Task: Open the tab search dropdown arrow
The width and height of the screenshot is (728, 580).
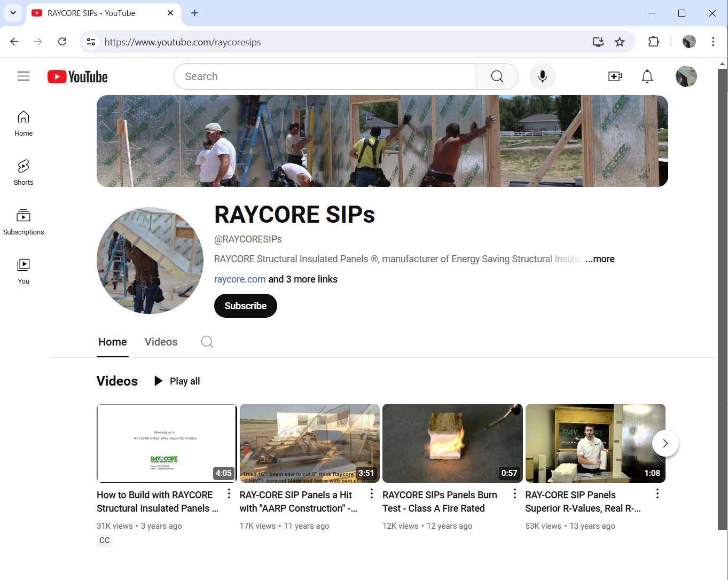Action: point(13,13)
